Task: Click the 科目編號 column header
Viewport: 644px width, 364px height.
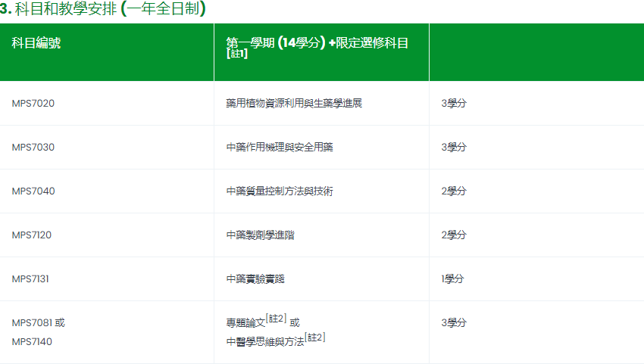Action: pyautogui.click(x=36, y=43)
